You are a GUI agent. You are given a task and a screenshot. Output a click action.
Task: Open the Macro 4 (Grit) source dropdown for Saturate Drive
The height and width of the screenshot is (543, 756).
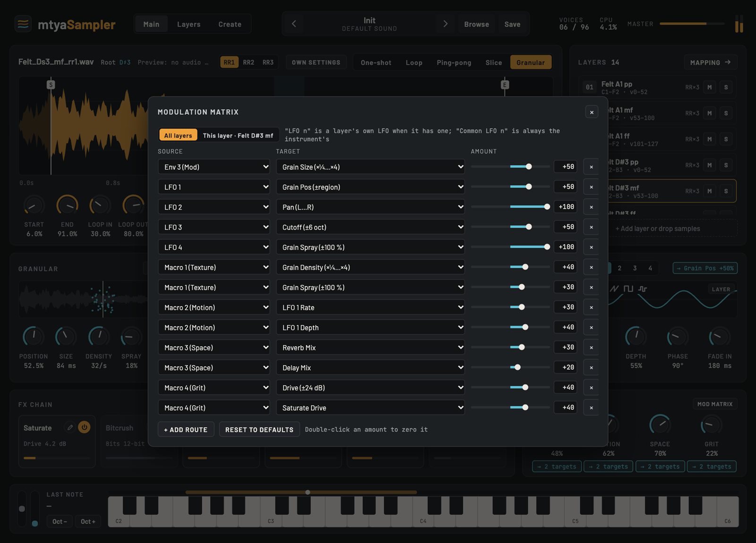pyautogui.click(x=214, y=408)
